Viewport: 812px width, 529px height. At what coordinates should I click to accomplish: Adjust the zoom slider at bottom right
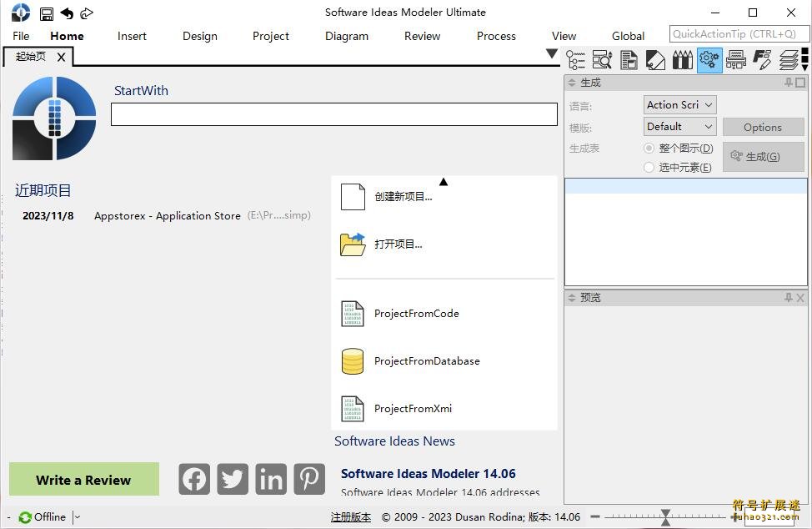(x=664, y=516)
